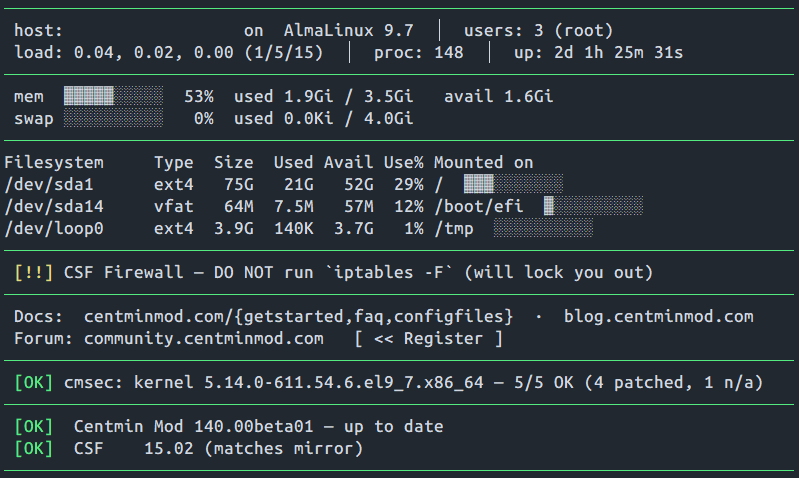The height and width of the screenshot is (478, 799).
Task: Click the '29%' usage value
Action: [x=409, y=184]
